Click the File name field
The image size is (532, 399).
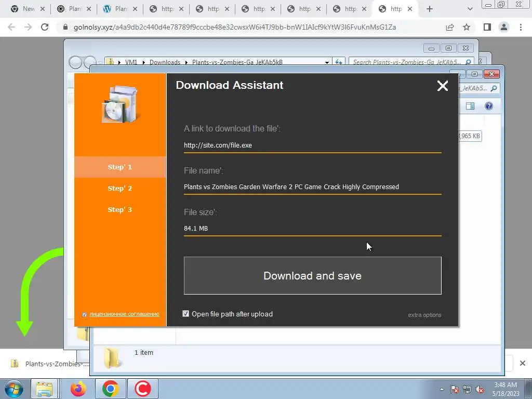[312, 187]
